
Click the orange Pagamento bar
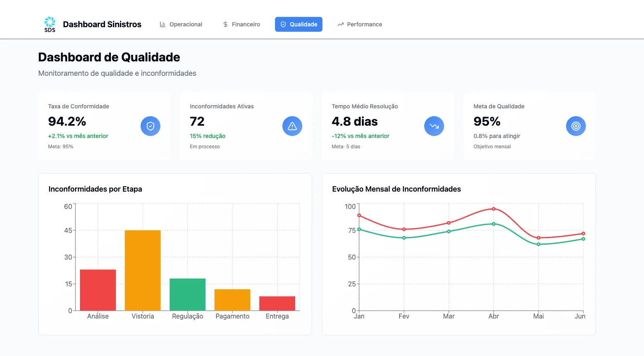point(233,300)
